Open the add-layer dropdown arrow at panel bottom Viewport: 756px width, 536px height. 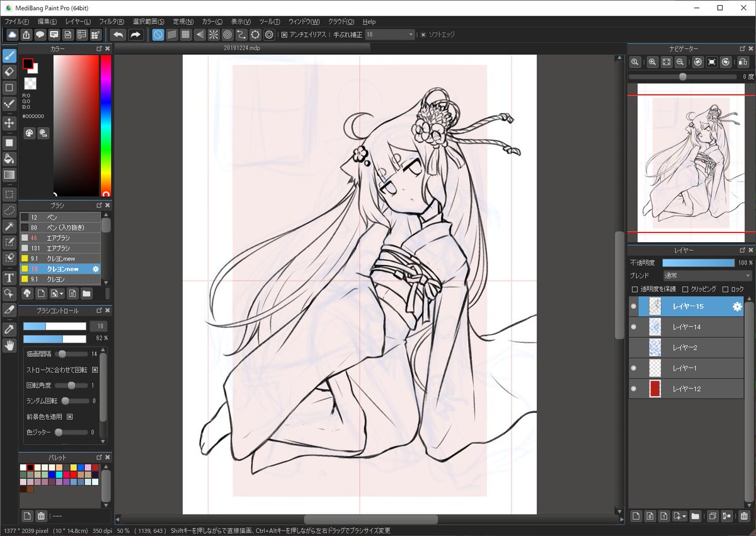[680, 516]
